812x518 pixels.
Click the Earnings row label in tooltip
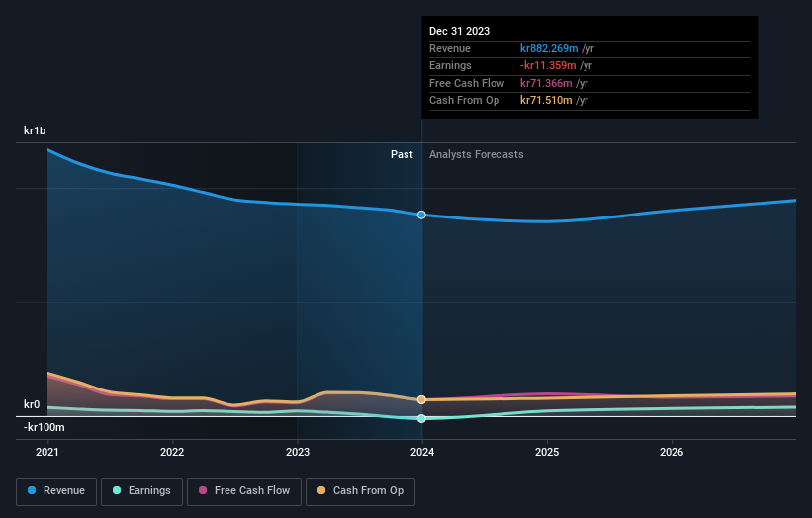(x=450, y=65)
